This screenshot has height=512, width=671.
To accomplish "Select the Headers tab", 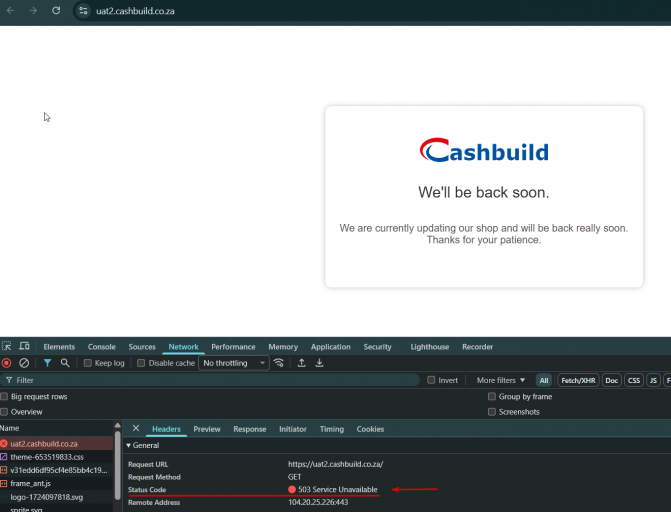I will click(166, 429).
